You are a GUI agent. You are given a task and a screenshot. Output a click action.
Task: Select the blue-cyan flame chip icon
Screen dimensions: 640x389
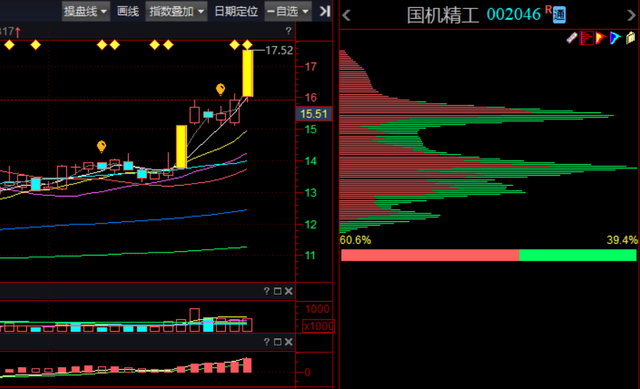tap(615, 38)
